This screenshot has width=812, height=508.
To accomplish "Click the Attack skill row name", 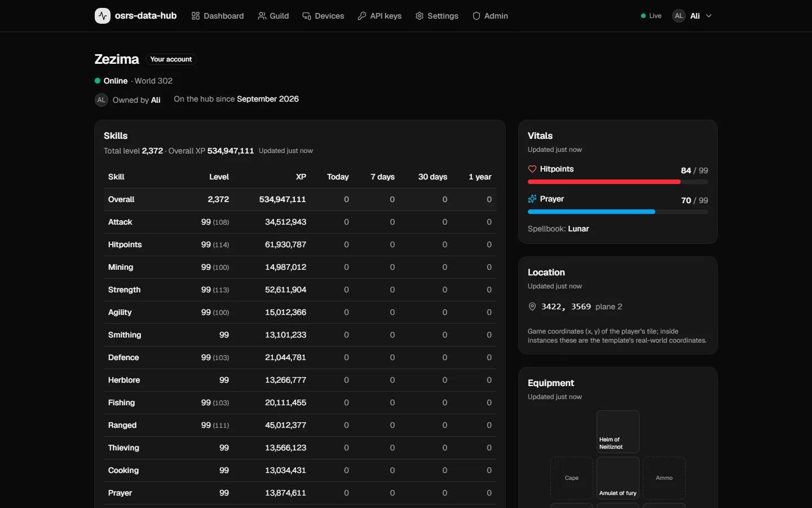I will [x=120, y=222].
